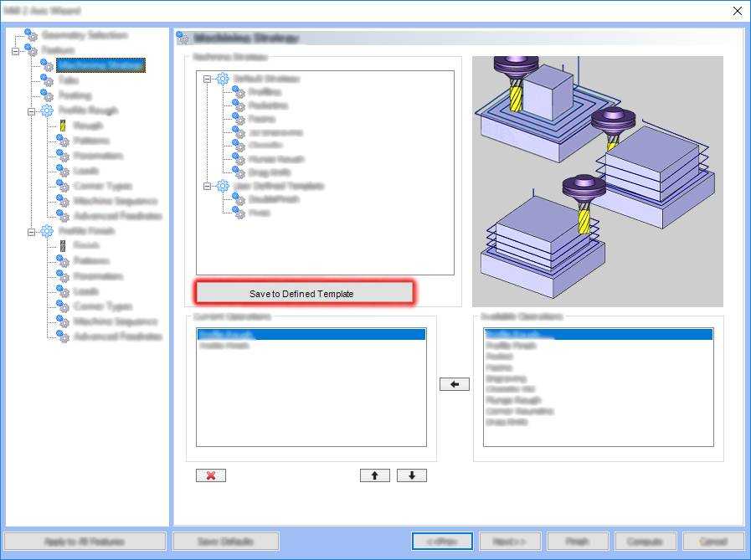Click the Default Strategy gear icon

click(x=223, y=79)
